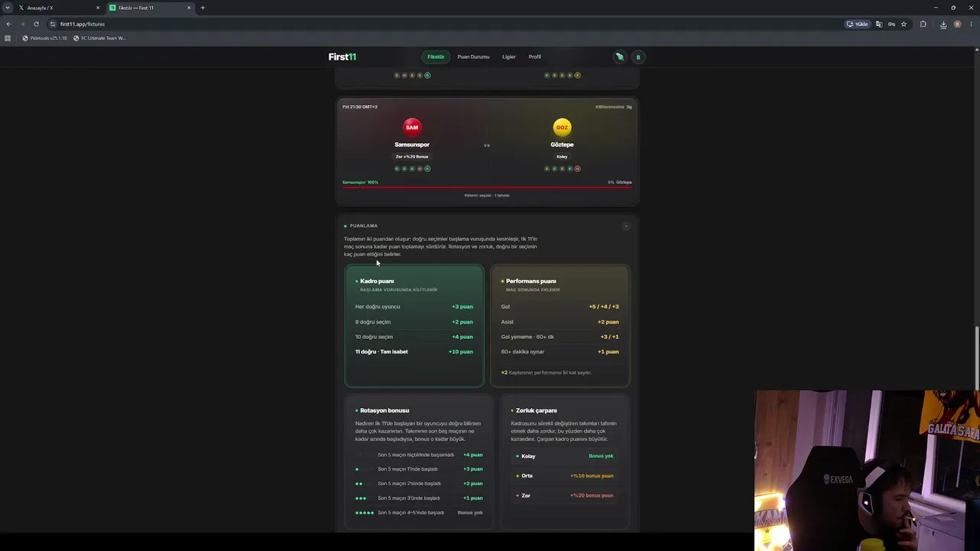The height and width of the screenshot is (551, 980).
Task: Open the Paletools v25.1.18 bookmark
Action: [44, 38]
